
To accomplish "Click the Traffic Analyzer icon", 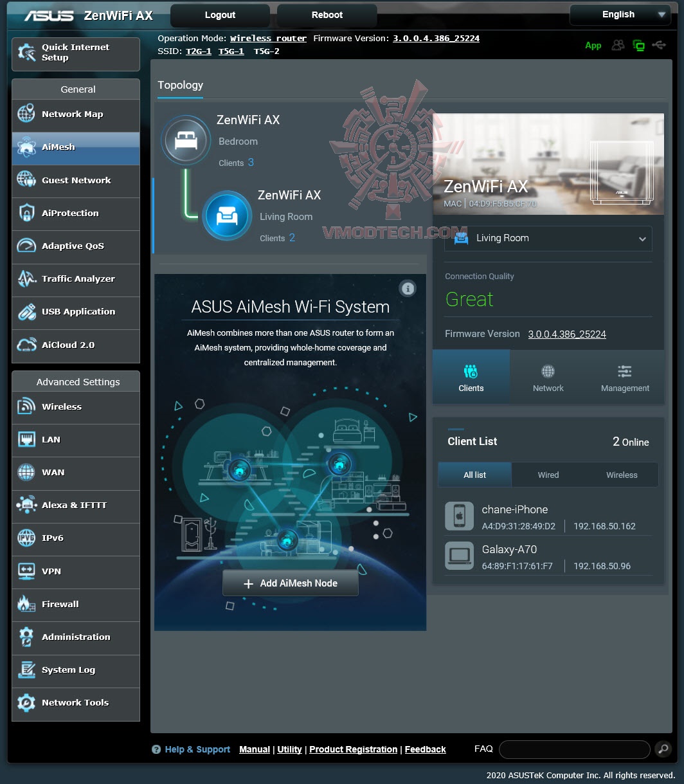I will coord(26,278).
